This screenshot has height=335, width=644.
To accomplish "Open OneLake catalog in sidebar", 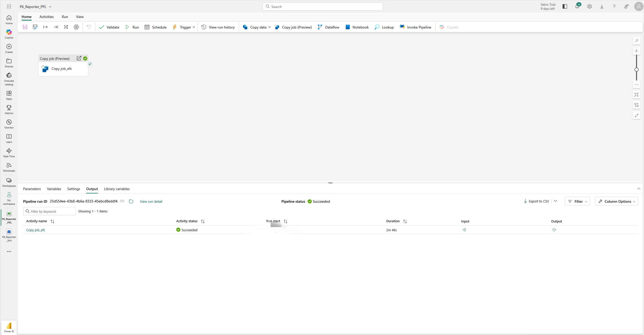I will pyautogui.click(x=9, y=79).
